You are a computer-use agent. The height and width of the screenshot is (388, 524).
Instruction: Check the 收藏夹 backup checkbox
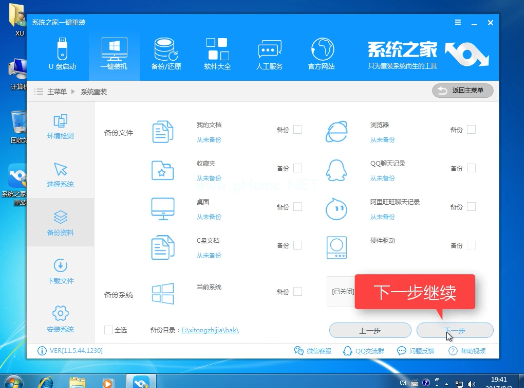click(x=297, y=168)
